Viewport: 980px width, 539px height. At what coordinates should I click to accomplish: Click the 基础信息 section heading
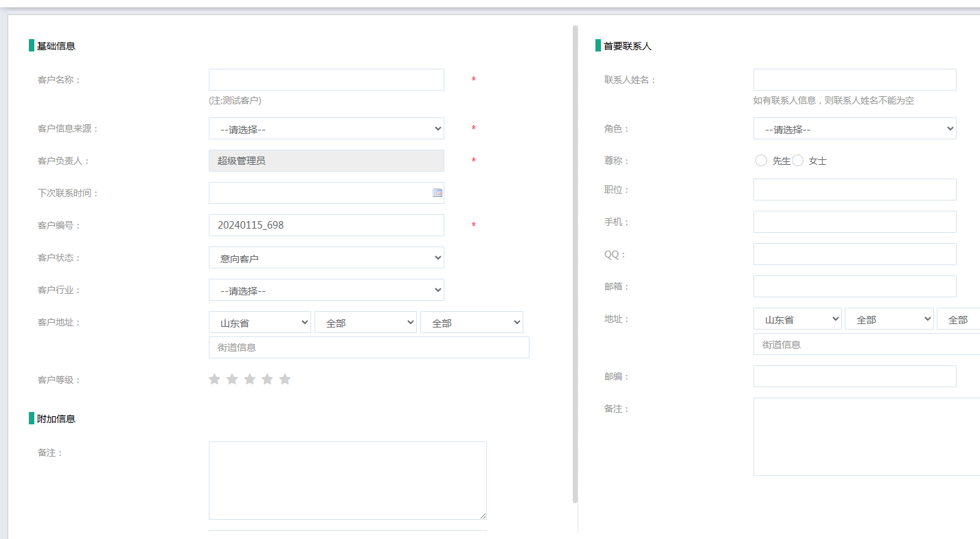(56, 46)
